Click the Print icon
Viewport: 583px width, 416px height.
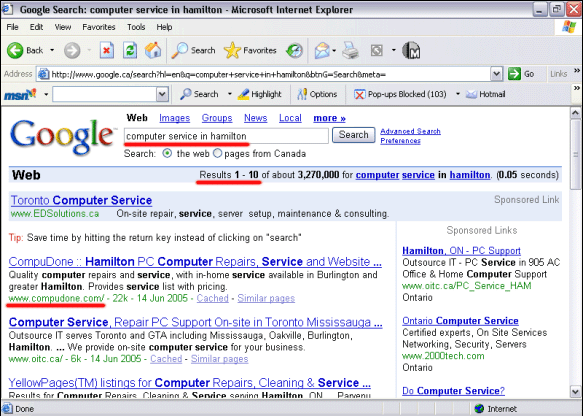[350, 51]
